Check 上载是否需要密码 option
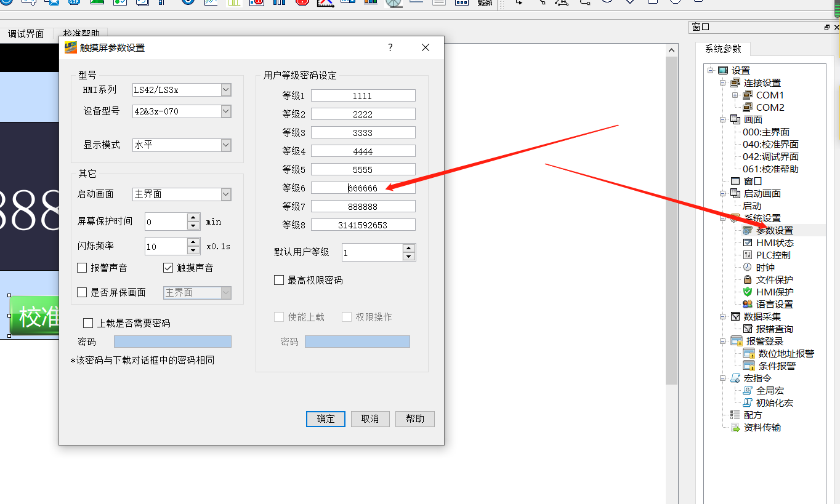Image resolution: width=840 pixels, height=504 pixels. pos(88,323)
